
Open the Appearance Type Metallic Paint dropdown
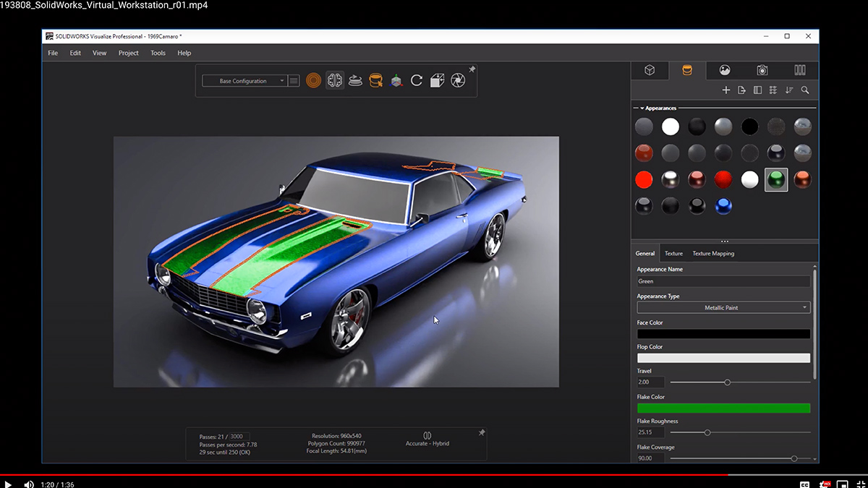pyautogui.click(x=723, y=308)
